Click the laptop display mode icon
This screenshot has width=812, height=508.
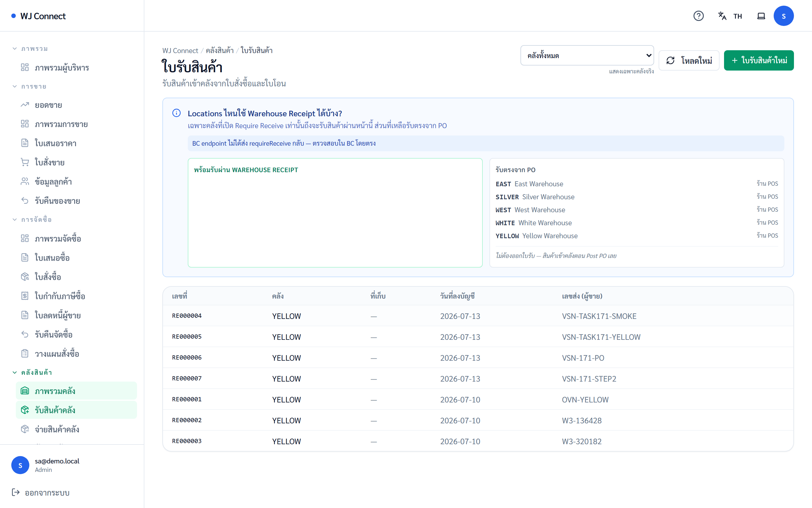[761, 16]
